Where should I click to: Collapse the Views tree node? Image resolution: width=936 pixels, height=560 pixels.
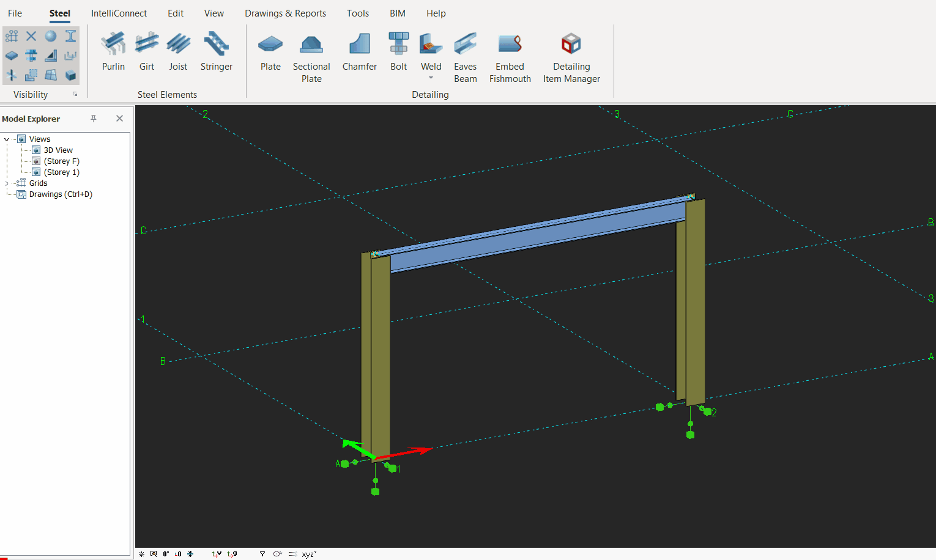click(7, 139)
